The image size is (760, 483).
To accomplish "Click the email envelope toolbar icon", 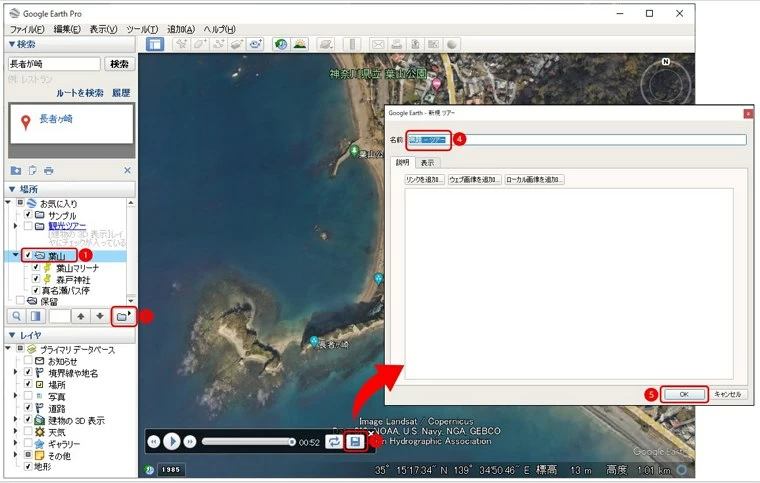I will (378, 44).
